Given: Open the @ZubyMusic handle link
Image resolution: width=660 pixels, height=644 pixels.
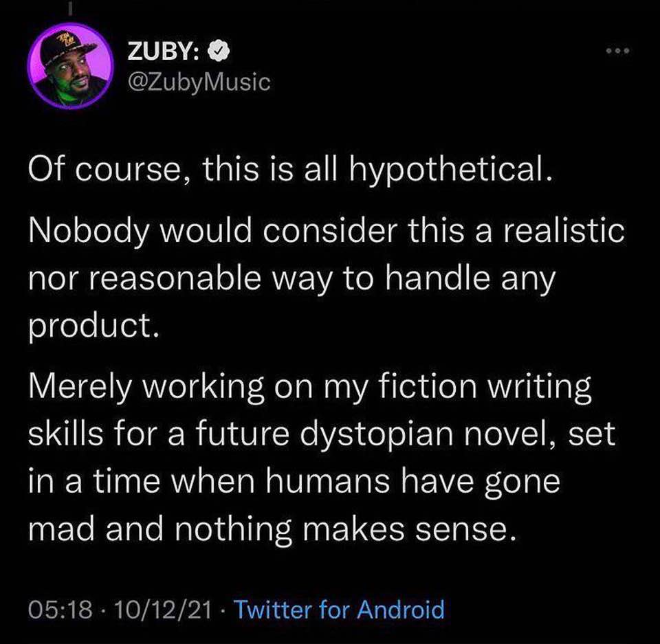Looking at the screenshot, I should coord(199,82).
